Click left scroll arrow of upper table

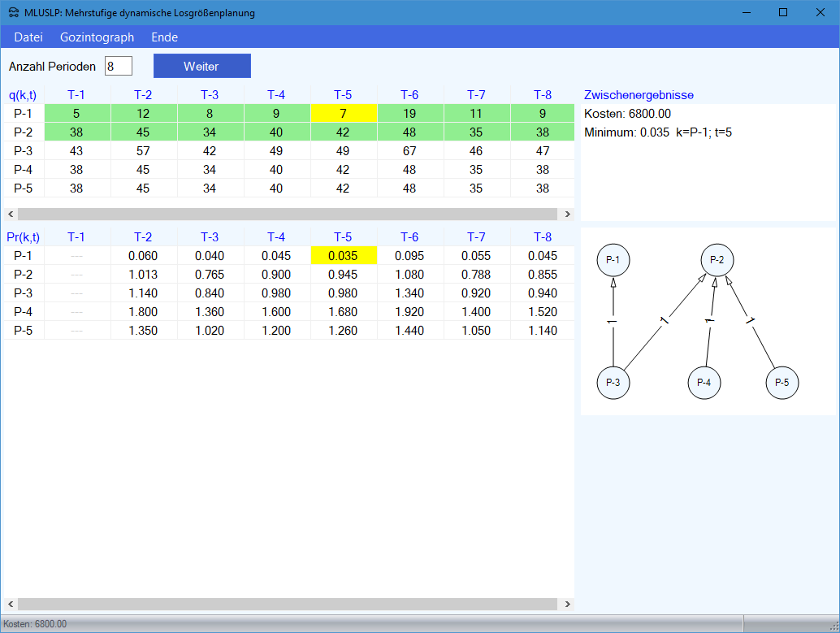pyautogui.click(x=10, y=215)
